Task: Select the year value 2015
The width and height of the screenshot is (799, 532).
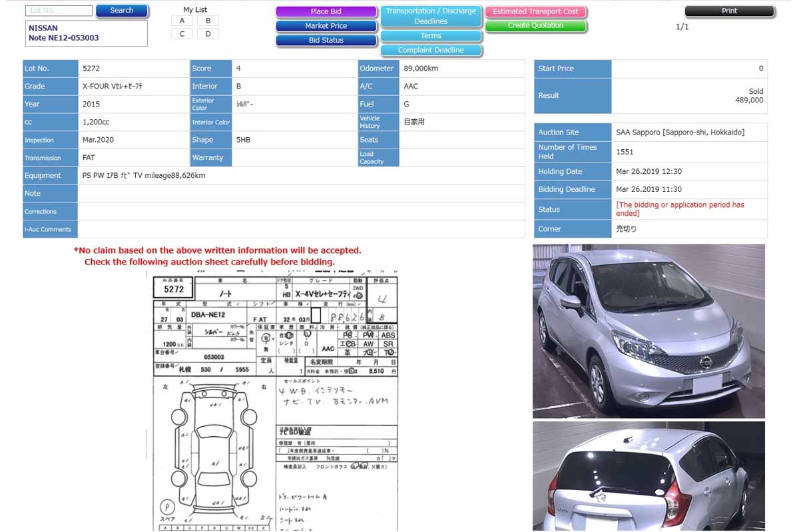Action: click(91, 105)
